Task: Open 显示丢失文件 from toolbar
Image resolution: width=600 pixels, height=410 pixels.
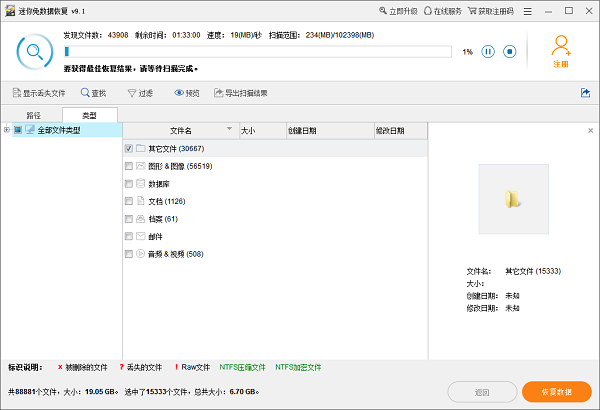Action: point(17,93)
